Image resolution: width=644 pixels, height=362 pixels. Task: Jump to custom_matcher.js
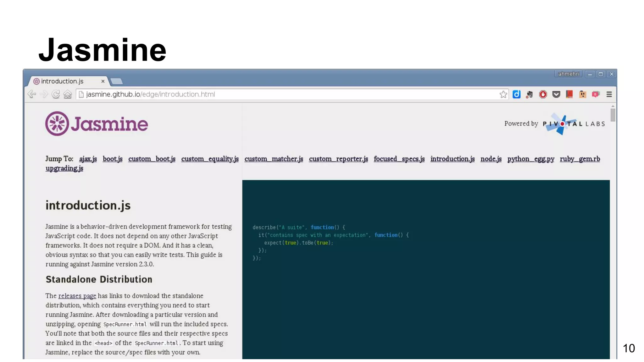tap(274, 159)
